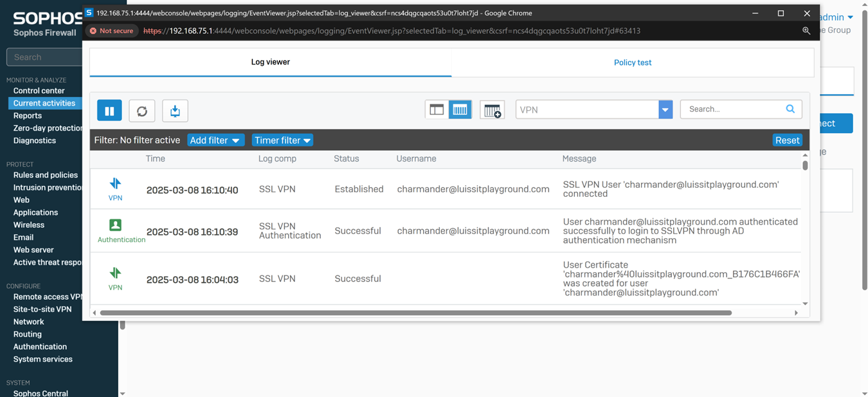The width and height of the screenshot is (868, 397).
Task: Reset the log filters
Action: point(787,140)
